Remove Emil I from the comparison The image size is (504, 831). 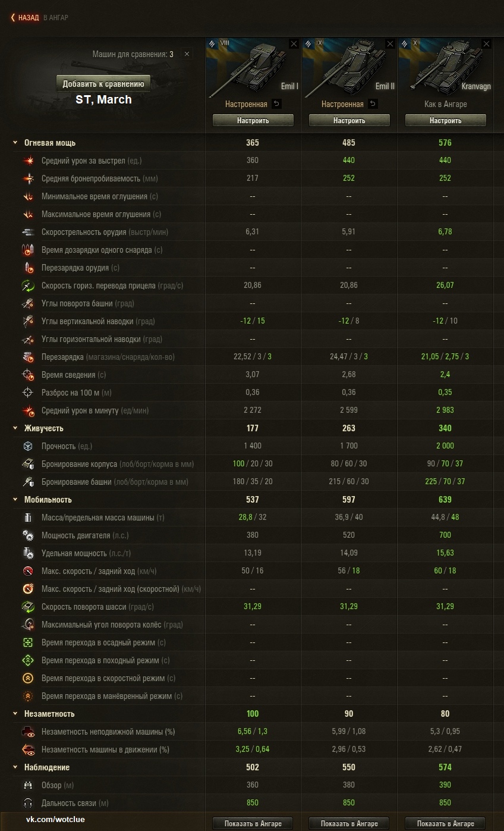[x=294, y=44]
